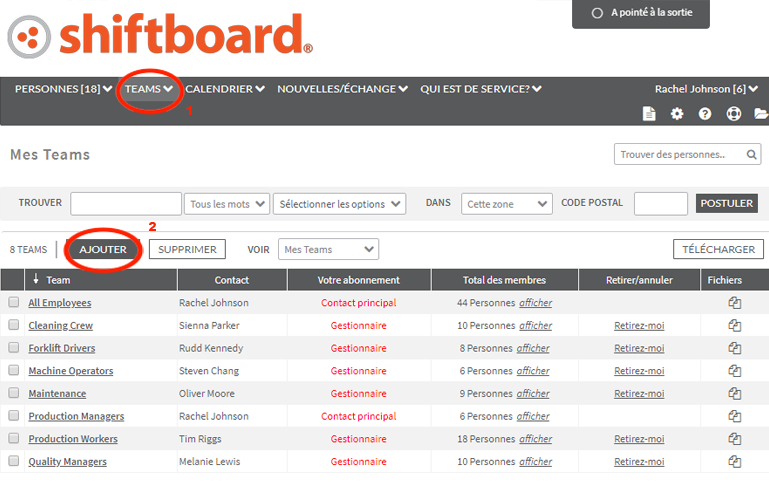This screenshot has height=487, width=769.
Task: Click the select-all header checkbox cell
Action: (x=12, y=280)
